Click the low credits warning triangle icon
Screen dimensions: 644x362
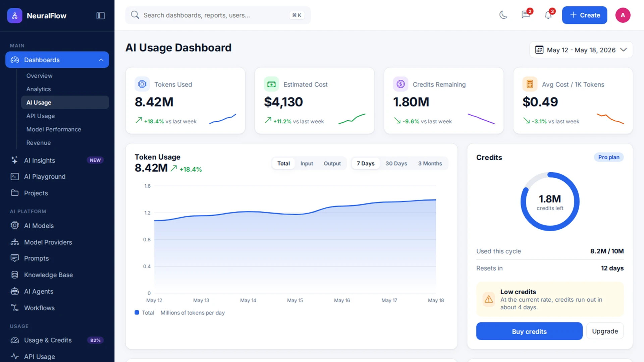click(489, 299)
